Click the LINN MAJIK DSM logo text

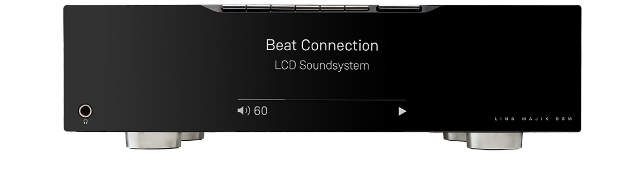pos(533,119)
